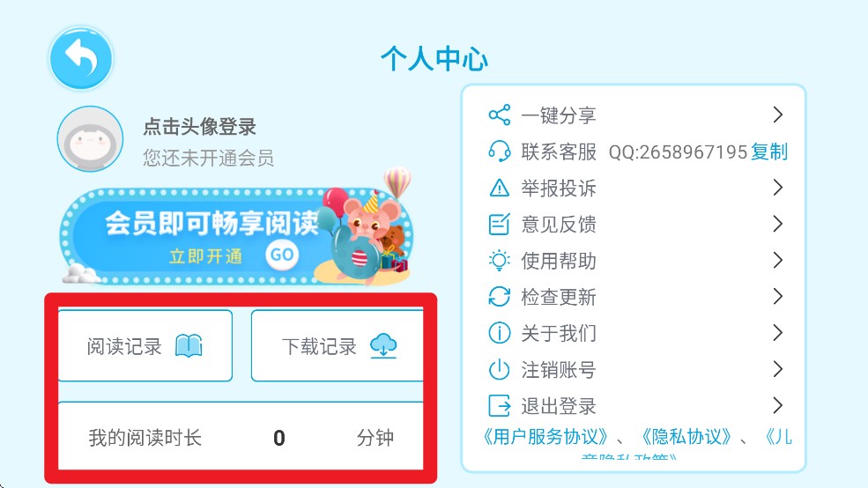Click the info circle icon
The height and width of the screenshot is (488, 868).
500,333
